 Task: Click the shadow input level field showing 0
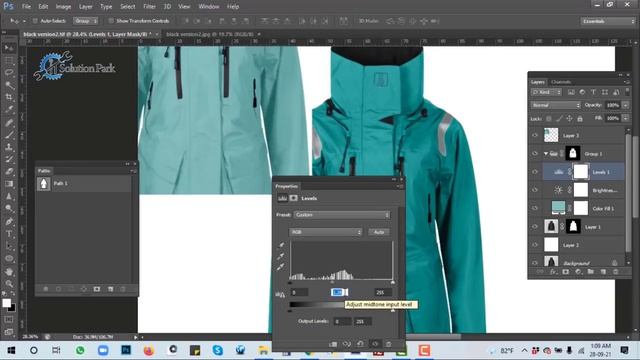coord(299,292)
